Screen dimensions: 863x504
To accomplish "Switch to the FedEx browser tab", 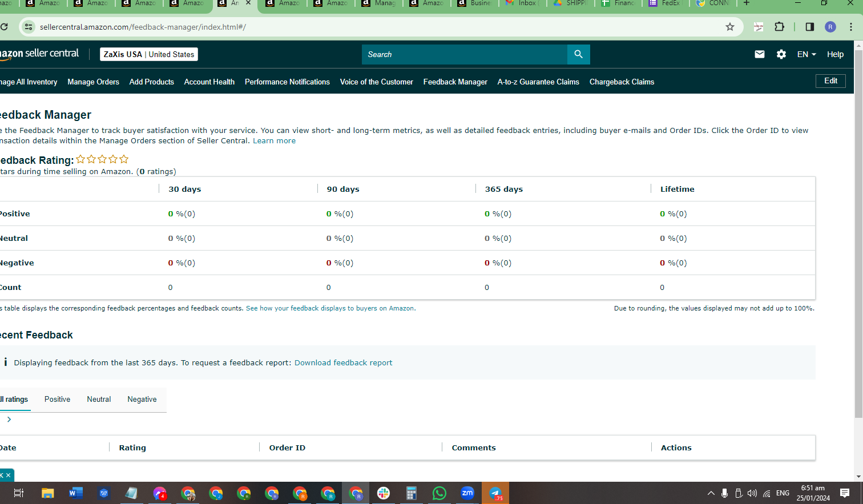I will (666, 3).
